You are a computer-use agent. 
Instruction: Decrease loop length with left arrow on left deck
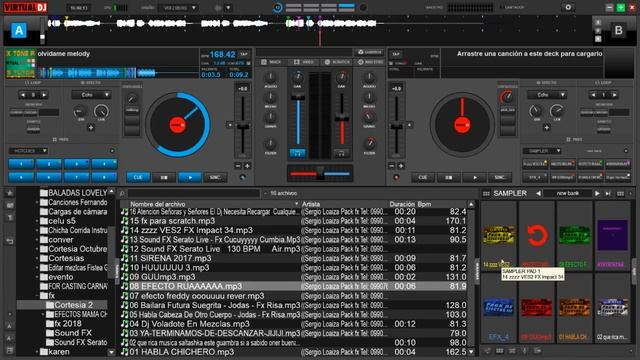(23, 95)
